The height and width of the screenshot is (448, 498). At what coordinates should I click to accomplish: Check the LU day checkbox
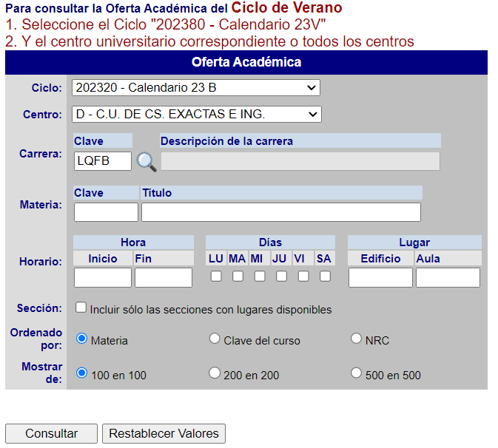pyautogui.click(x=216, y=276)
